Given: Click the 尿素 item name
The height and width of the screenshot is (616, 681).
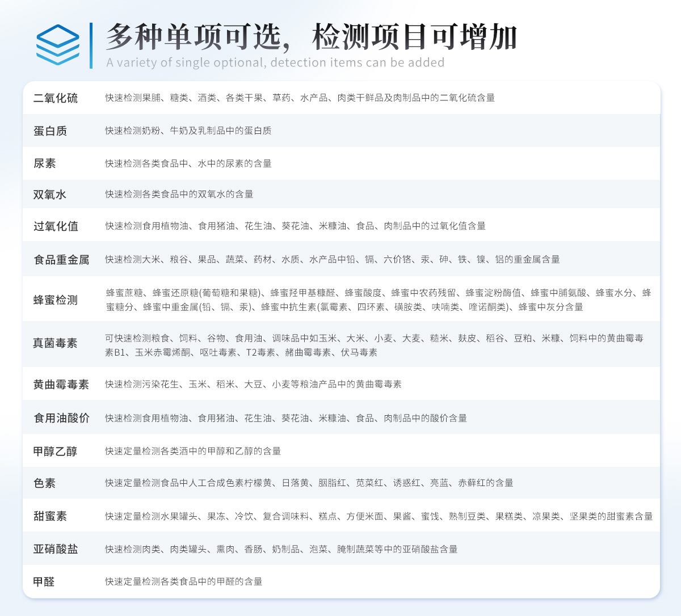Looking at the screenshot, I should [44, 163].
